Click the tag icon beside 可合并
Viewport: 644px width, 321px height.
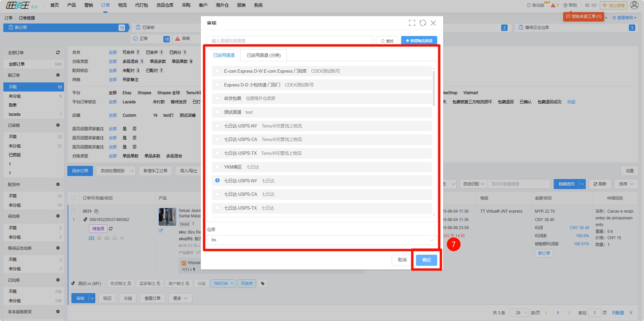tap(263, 284)
